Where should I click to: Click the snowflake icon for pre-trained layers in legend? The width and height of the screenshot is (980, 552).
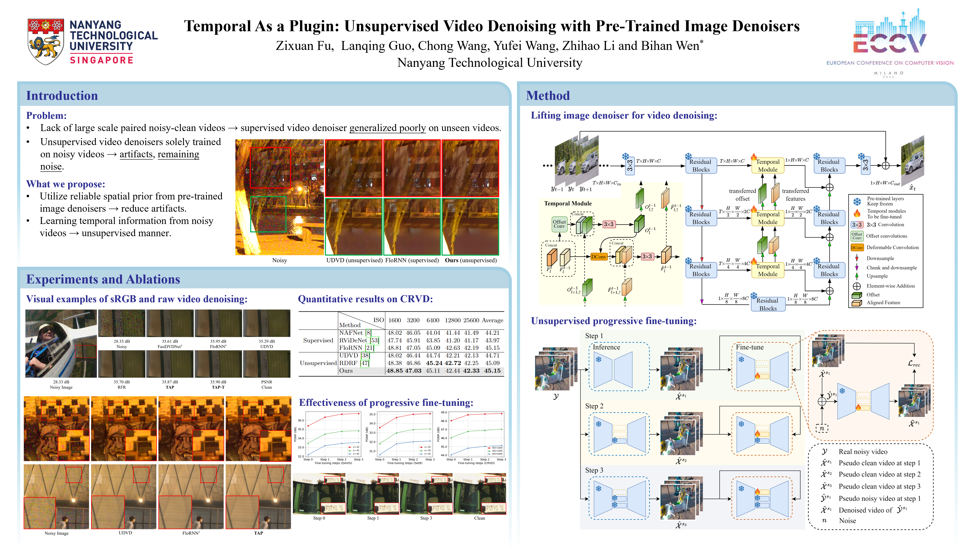click(857, 201)
